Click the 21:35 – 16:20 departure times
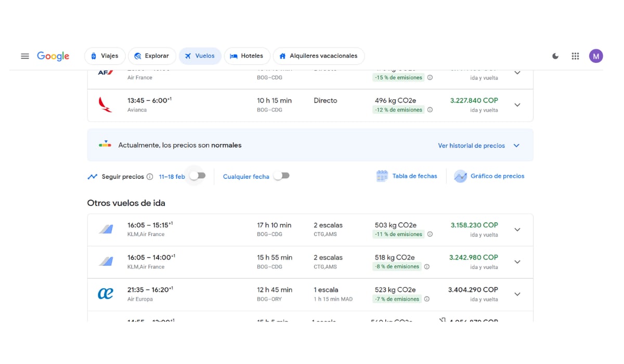 point(150,290)
